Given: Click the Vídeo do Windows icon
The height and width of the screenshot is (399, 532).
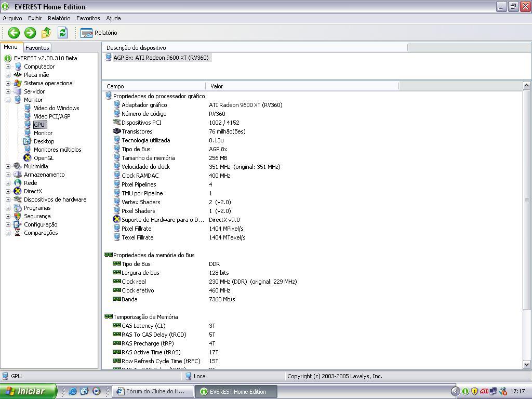Looking at the screenshot, I should point(28,108).
